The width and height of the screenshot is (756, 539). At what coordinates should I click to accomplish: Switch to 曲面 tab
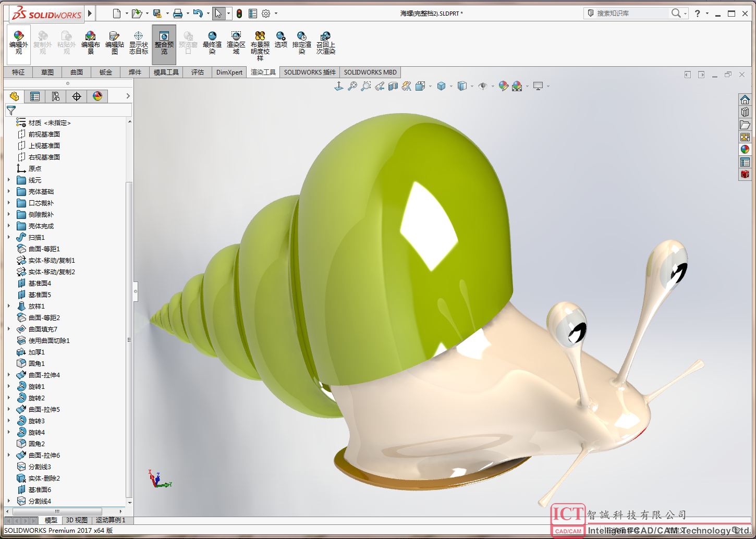point(77,72)
